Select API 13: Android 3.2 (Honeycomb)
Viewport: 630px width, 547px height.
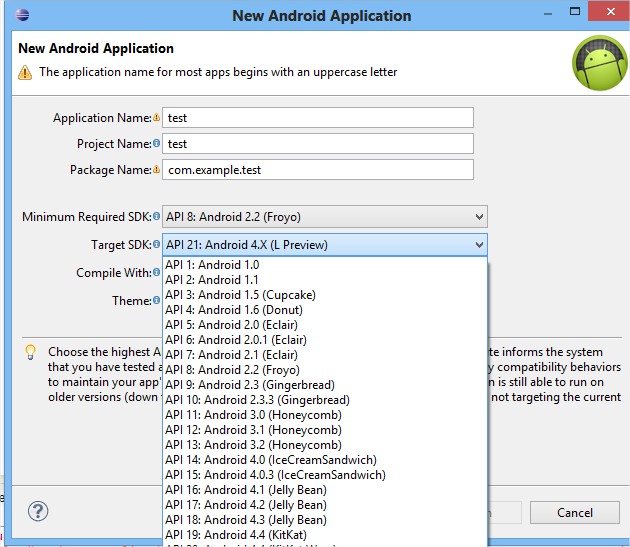325,445
